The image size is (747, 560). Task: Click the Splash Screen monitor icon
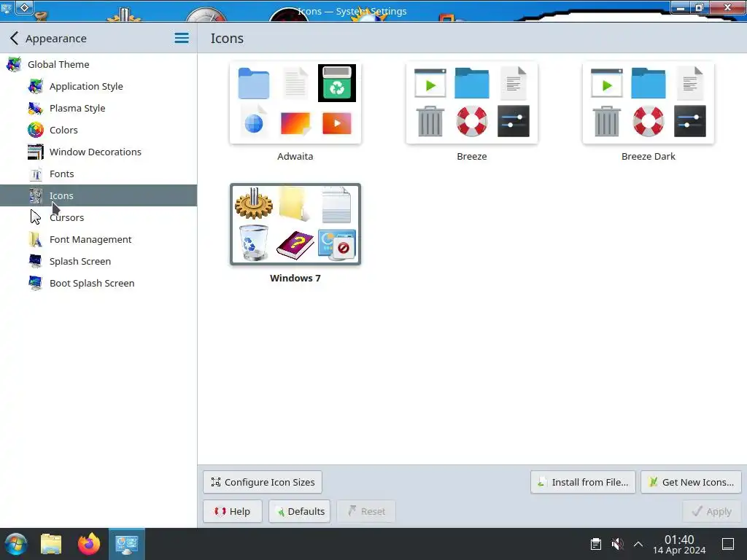pyautogui.click(x=36, y=262)
